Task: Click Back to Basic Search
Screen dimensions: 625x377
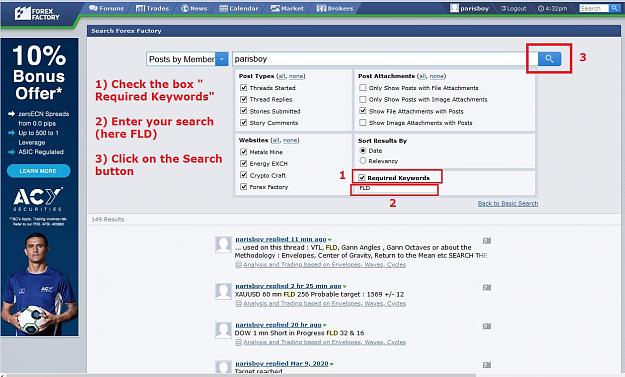Action: tap(508, 203)
